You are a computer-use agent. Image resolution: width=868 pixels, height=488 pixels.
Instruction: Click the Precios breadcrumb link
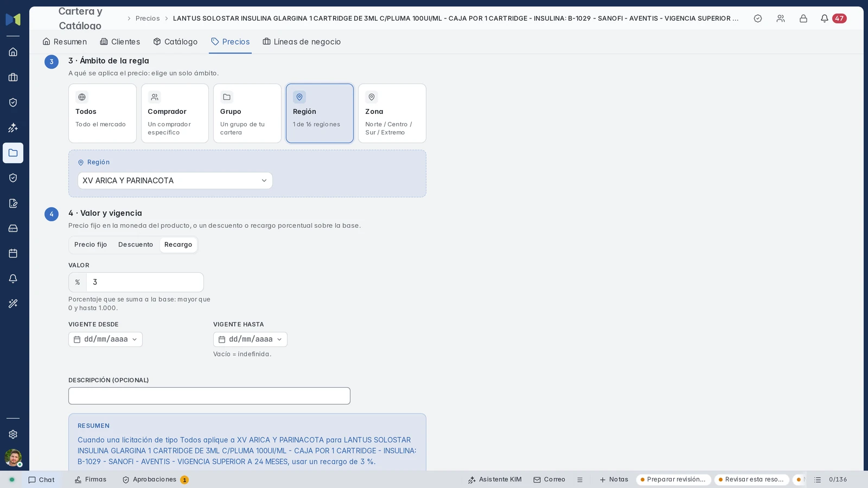pyautogui.click(x=148, y=18)
